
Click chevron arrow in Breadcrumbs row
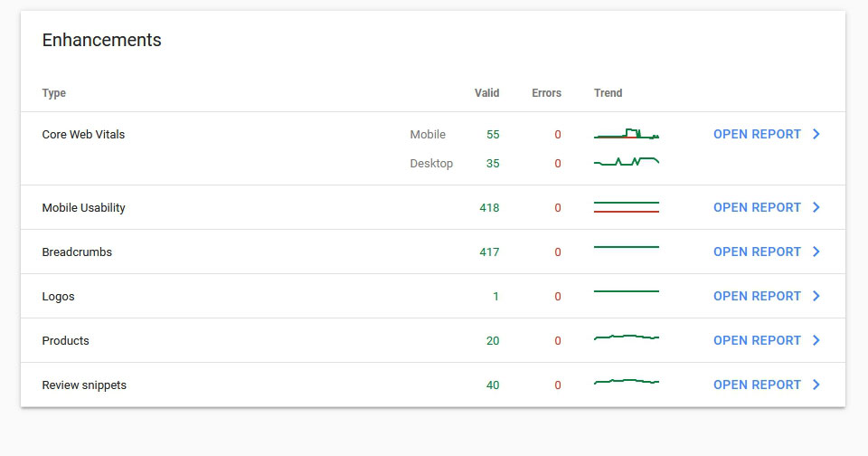click(816, 252)
